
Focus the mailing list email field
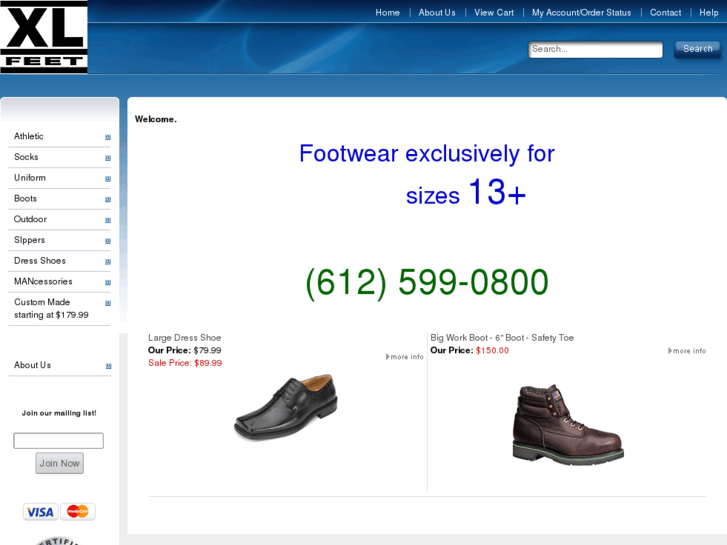coord(58,441)
